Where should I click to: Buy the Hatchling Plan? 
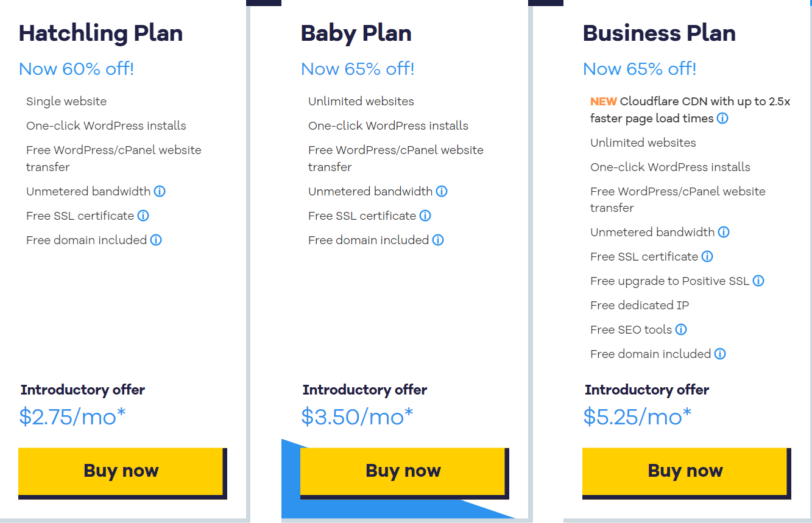121,470
